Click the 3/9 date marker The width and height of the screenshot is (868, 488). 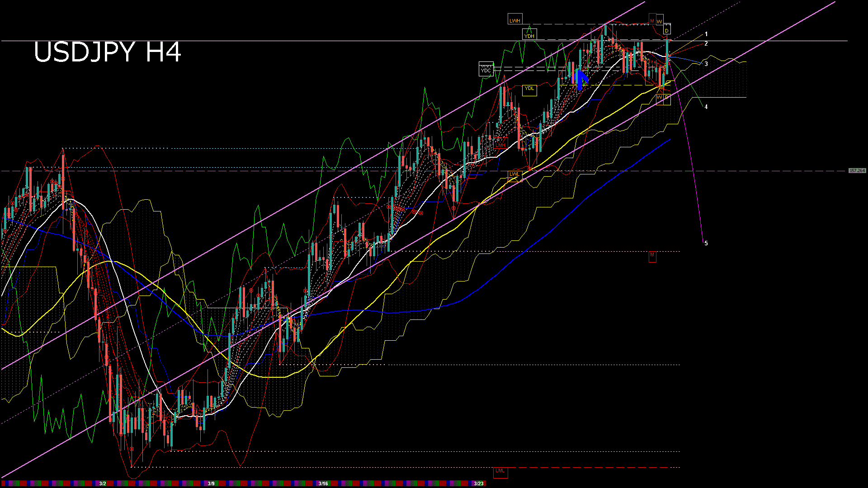pyautogui.click(x=211, y=483)
